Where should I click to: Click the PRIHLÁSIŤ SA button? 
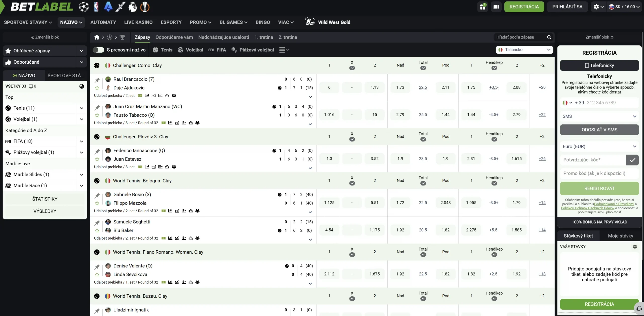(x=567, y=7)
